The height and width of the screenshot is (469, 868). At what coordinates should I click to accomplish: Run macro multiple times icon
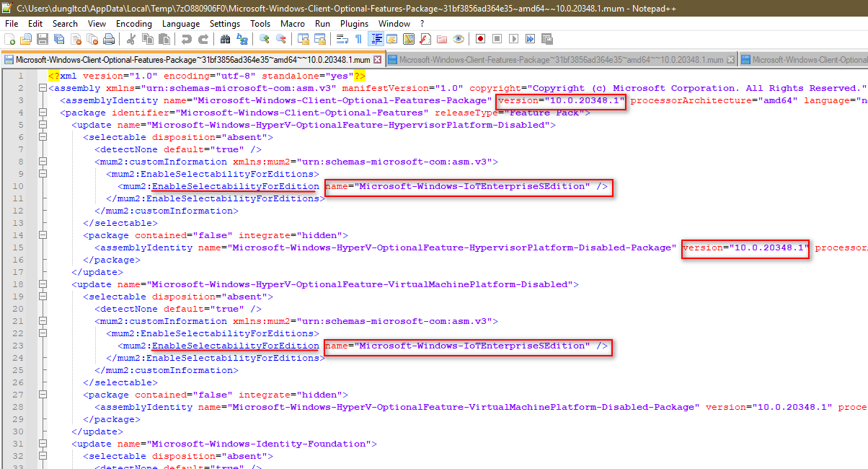click(530, 38)
